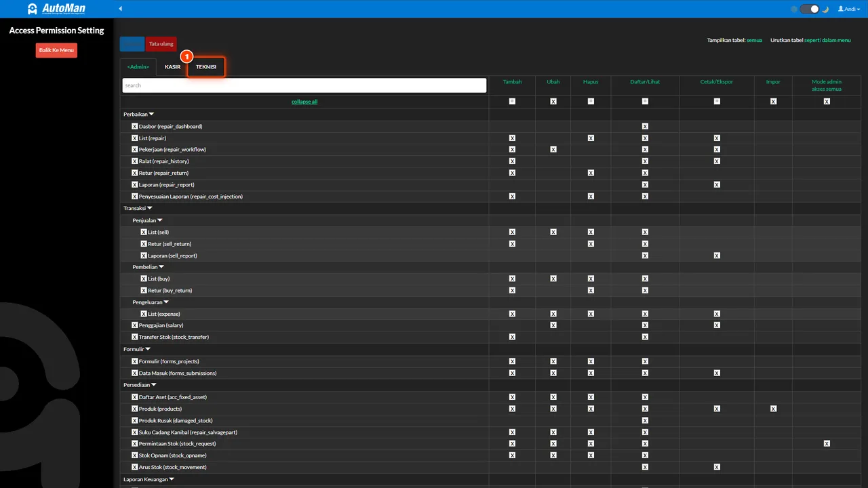Click the permission search field
This screenshot has width=868, height=488.
[x=304, y=85]
